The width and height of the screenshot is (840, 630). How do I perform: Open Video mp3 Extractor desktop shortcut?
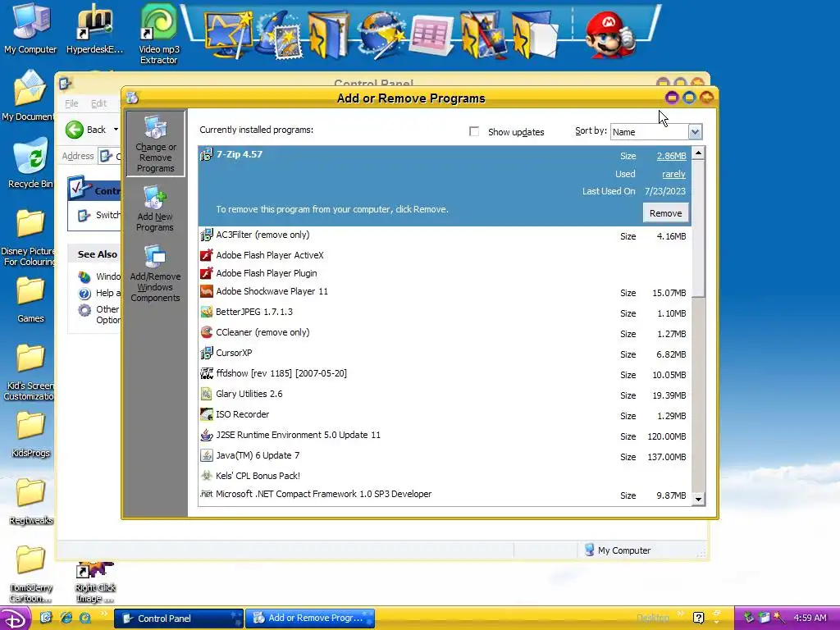click(x=159, y=34)
